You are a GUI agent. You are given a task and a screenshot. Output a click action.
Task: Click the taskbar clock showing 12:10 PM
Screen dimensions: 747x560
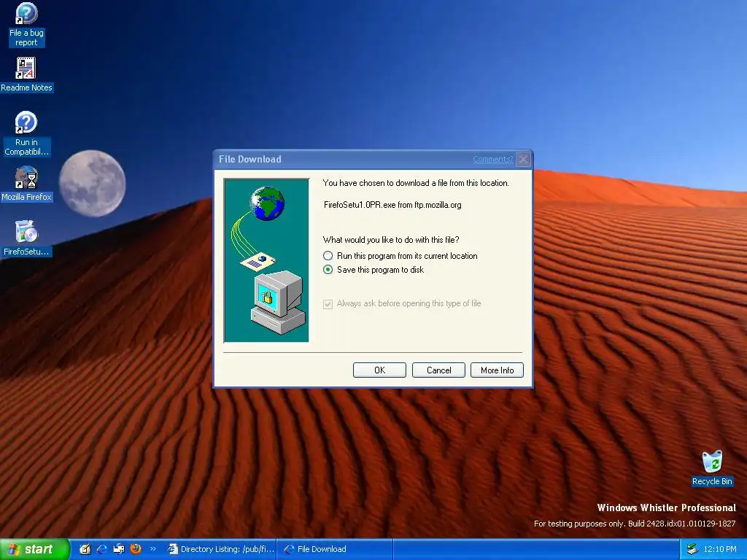720,549
